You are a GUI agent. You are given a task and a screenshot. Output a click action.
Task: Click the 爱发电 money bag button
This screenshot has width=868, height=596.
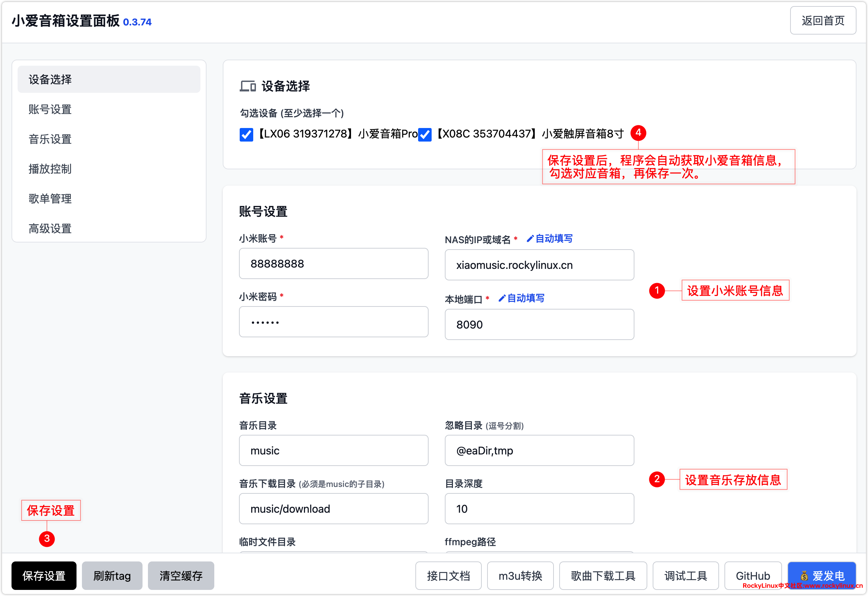pos(821,575)
